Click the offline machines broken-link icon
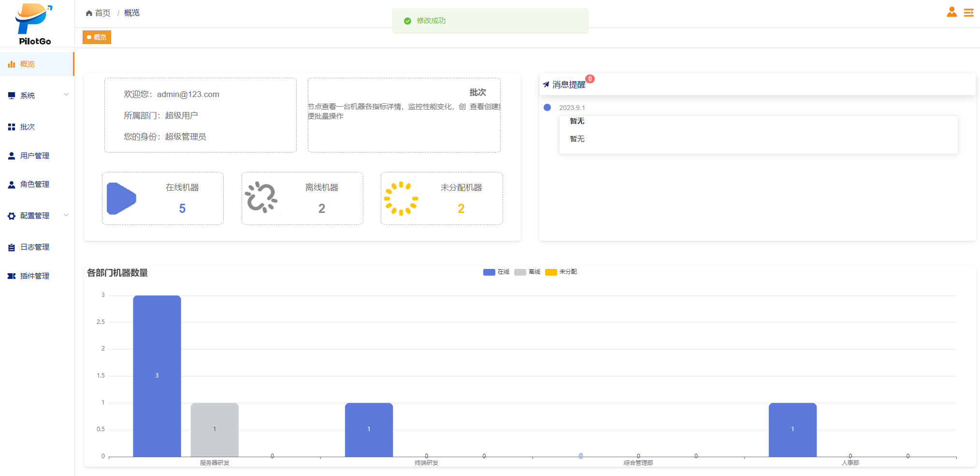This screenshot has width=980, height=476. (x=261, y=197)
